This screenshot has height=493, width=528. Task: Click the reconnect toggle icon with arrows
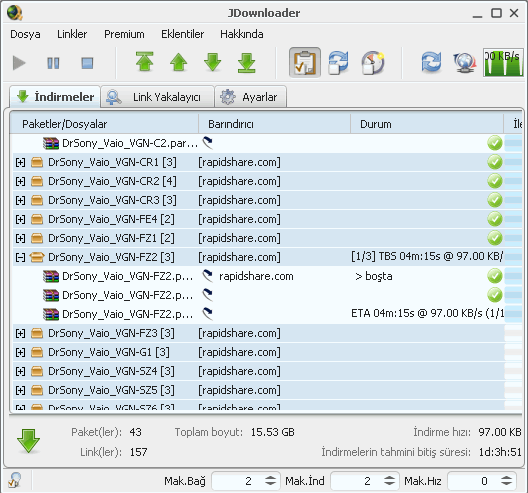tap(338, 63)
